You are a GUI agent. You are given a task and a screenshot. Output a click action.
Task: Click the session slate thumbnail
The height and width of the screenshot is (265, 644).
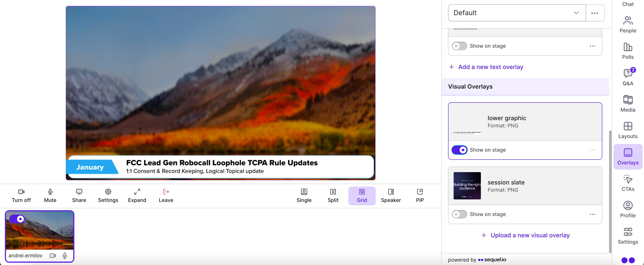467,186
